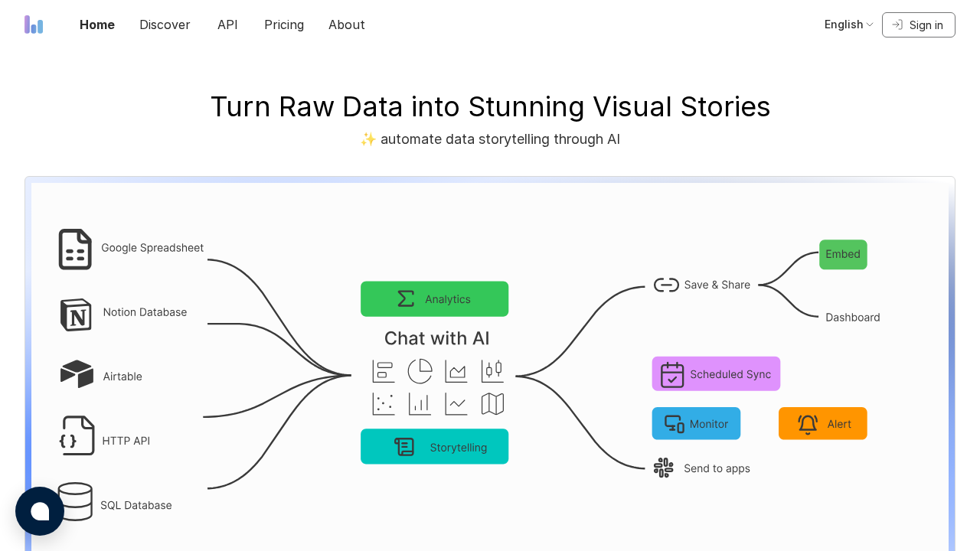980x551 pixels.
Task: Click the Notion Database logo icon
Action: (x=76, y=315)
